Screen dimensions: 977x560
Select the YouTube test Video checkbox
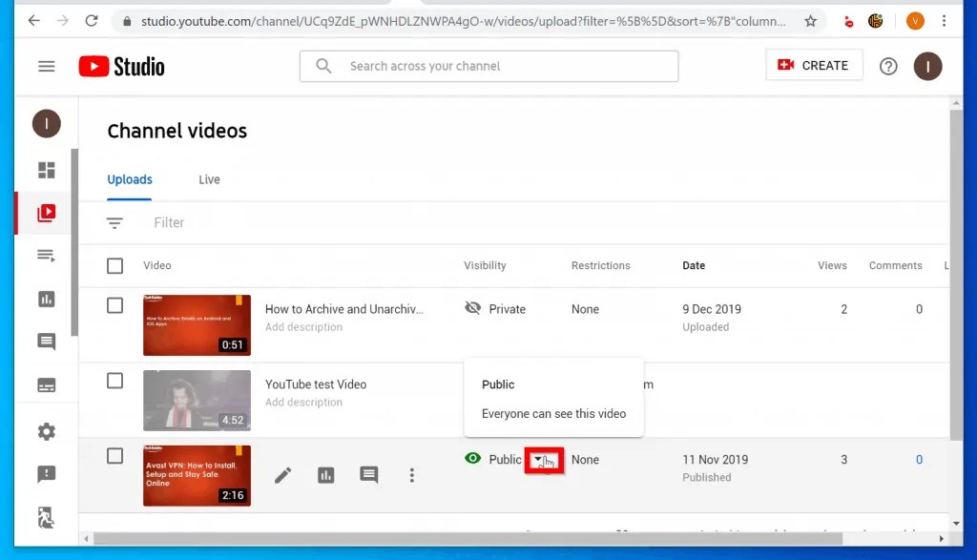114,380
